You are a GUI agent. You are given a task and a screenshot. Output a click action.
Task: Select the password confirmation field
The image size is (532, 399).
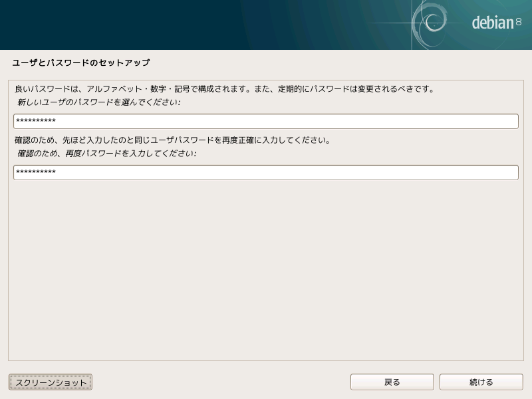[x=266, y=172]
